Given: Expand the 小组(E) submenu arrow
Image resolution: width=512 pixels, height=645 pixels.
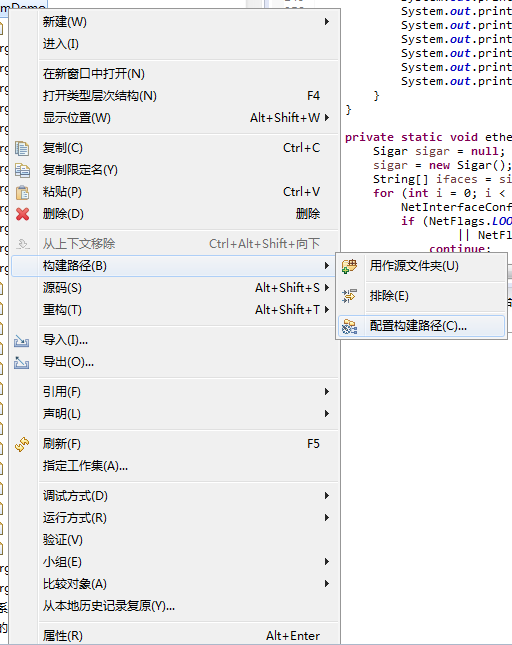Looking at the screenshot, I should point(327,561).
